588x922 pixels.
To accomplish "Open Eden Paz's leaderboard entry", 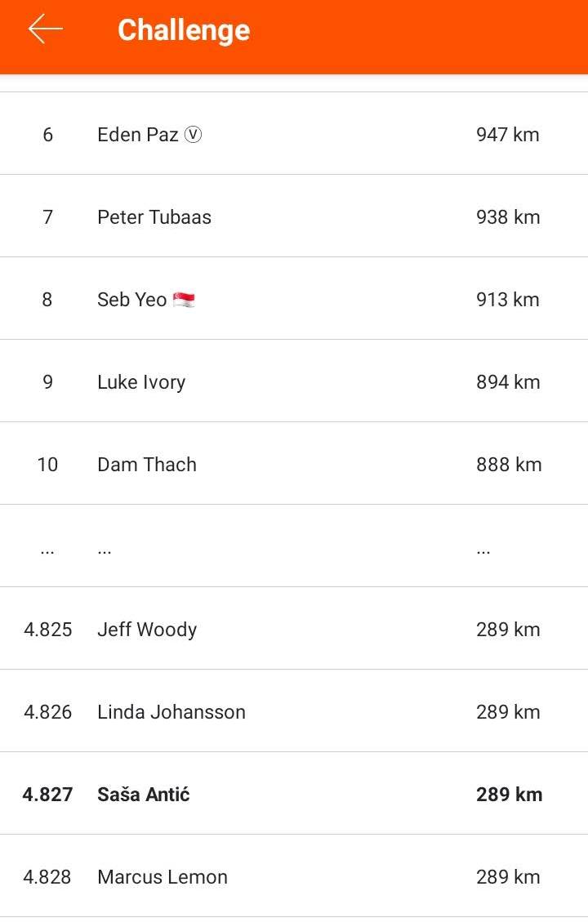I will (x=294, y=133).
